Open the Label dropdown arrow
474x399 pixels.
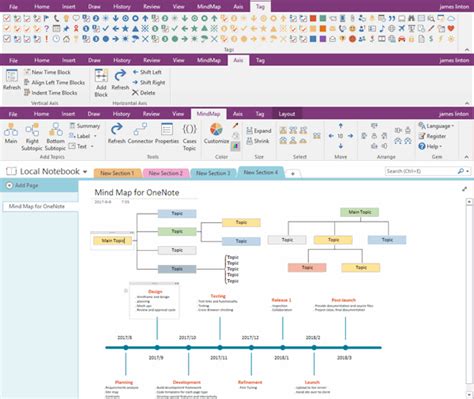click(95, 136)
